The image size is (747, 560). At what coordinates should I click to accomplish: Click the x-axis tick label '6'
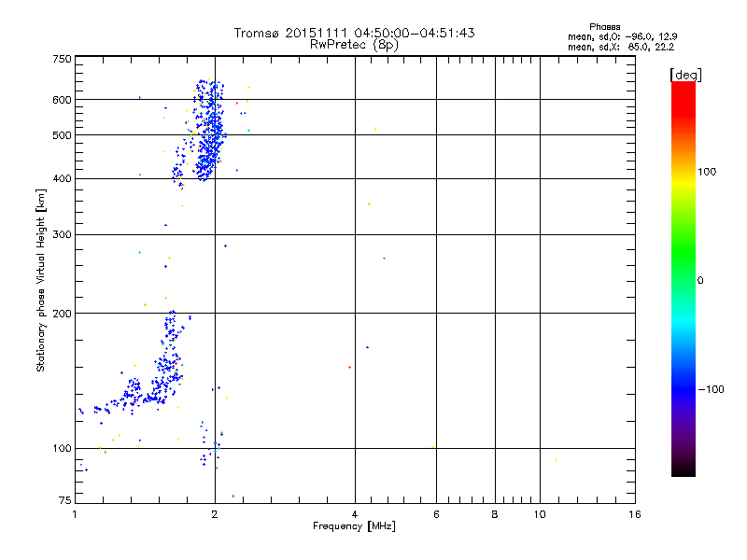pos(436,514)
